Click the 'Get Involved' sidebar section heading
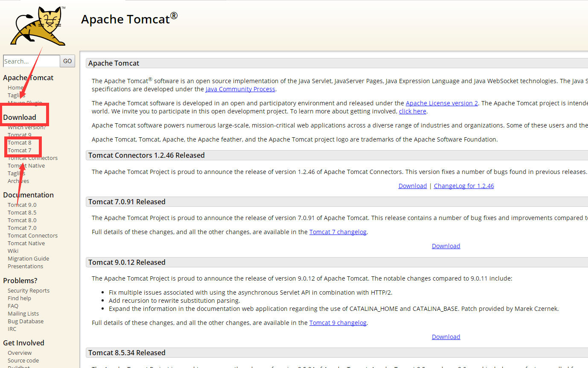588x368 pixels. [x=23, y=343]
